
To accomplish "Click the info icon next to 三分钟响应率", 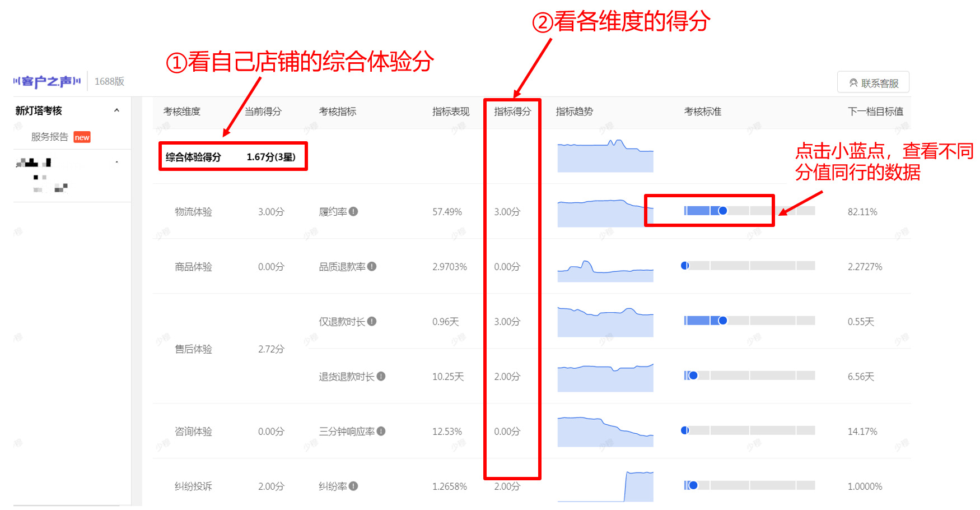I will point(381,431).
